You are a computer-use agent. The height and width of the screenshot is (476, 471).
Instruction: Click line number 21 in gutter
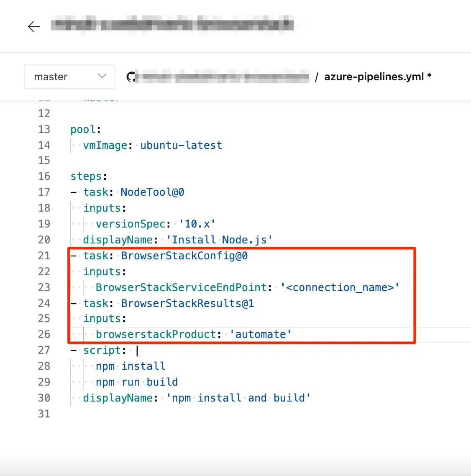44,256
